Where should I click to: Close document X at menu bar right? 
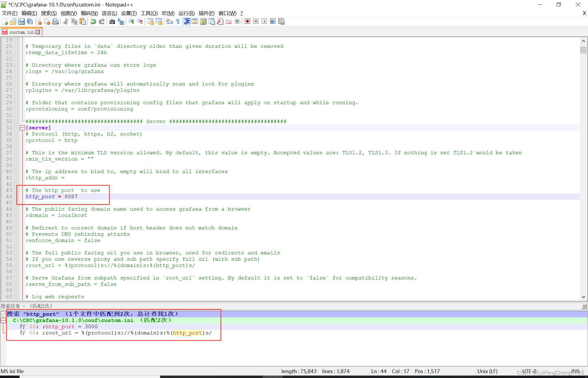click(x=584, y=13)
